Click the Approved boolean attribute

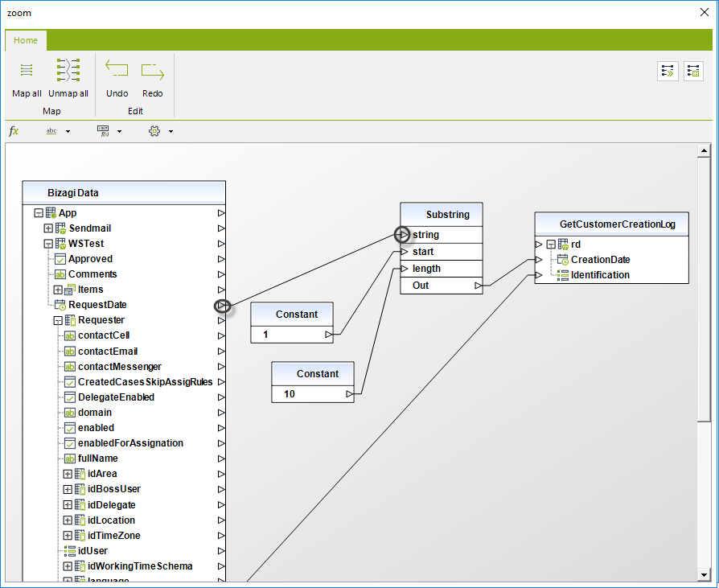click(x=90, y=259)
